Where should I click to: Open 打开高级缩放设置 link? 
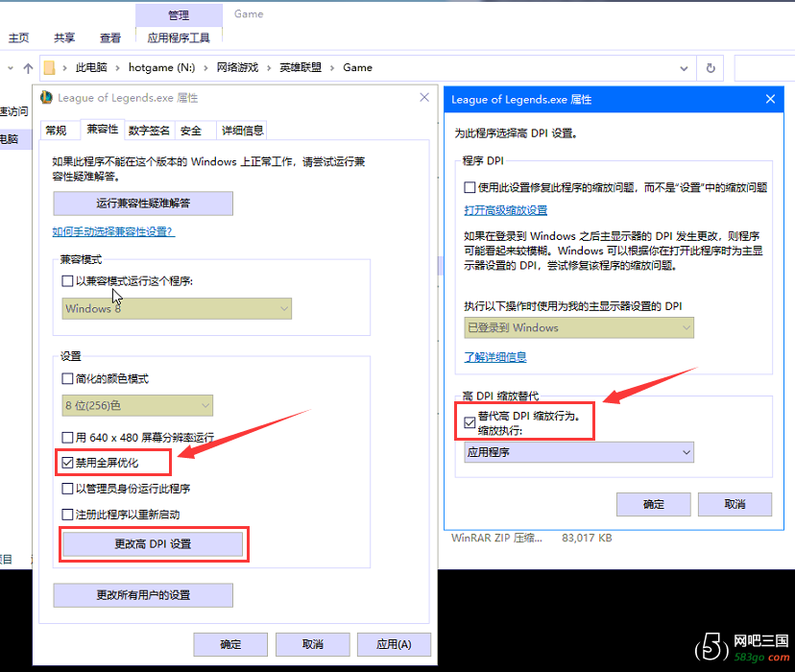click(505, 210)
